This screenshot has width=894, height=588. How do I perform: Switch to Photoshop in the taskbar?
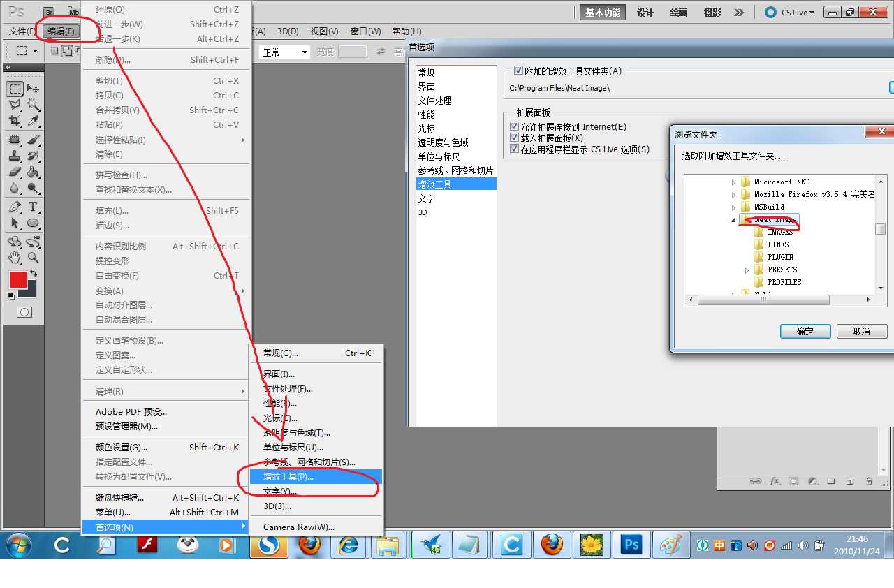631,544
